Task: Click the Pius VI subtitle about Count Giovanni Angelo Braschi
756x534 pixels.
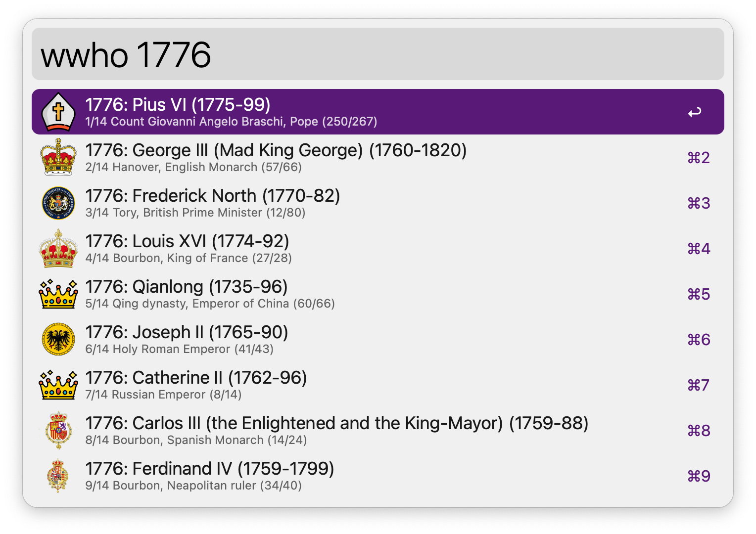Action: click(231, 122)
